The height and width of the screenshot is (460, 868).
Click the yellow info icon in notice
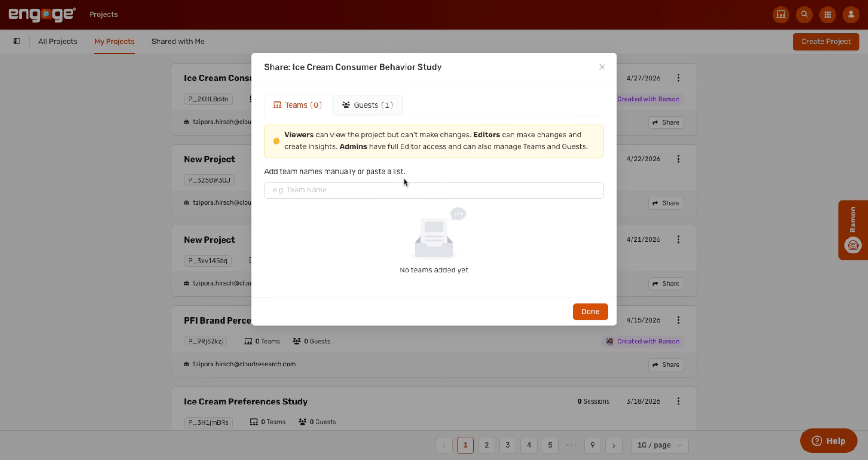(276, 141)
